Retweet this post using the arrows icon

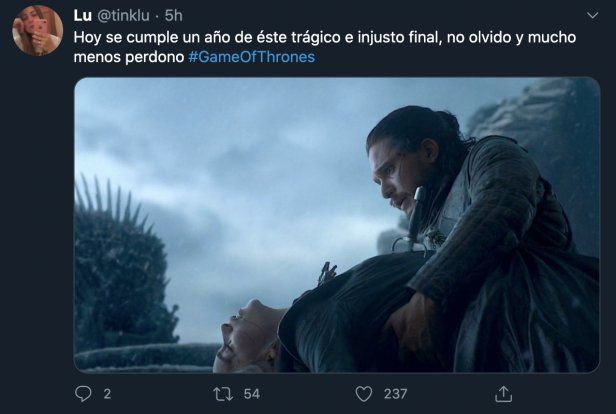(x=223, y=394)
